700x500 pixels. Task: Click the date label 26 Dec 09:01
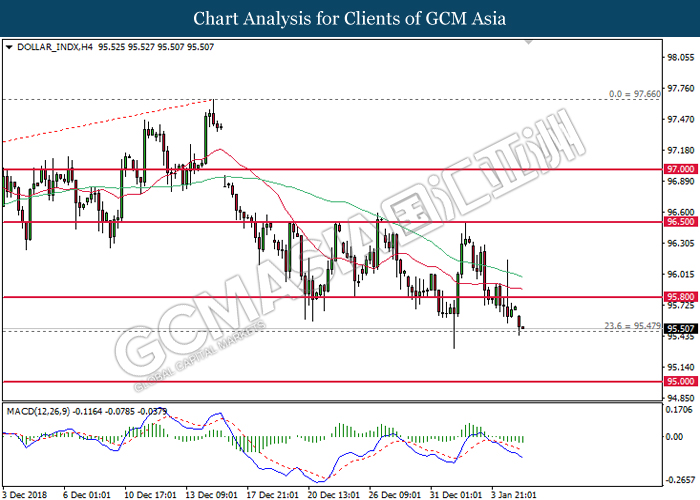[x=395, y=495]
